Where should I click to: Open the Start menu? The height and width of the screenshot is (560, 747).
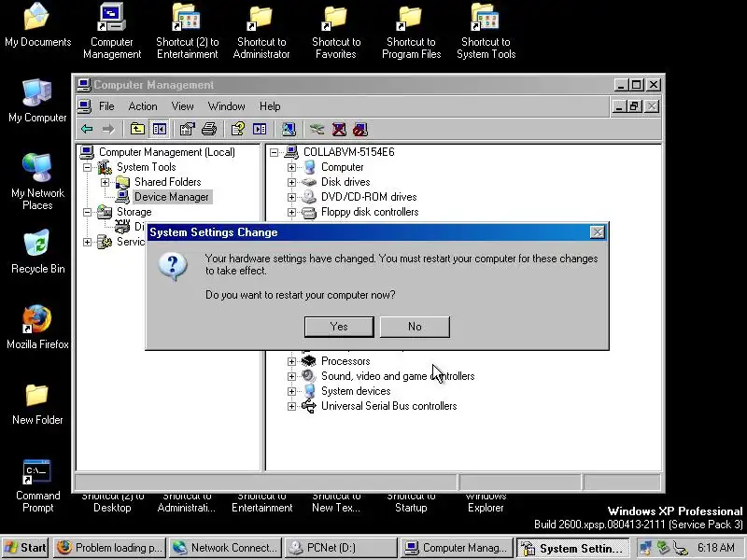pos(25,548)
